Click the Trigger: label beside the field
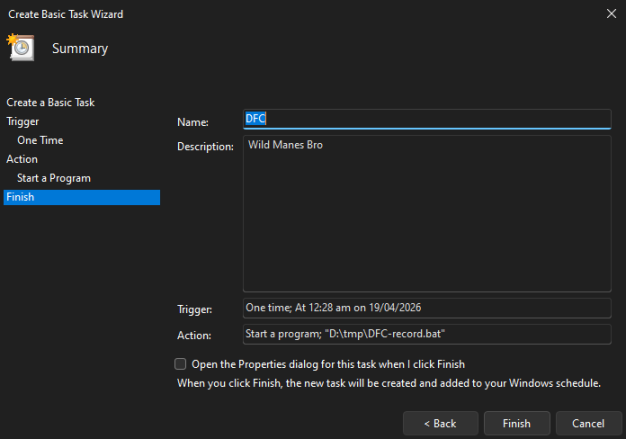626x439 pixels. pyautogui.click(x=195, y=309)
